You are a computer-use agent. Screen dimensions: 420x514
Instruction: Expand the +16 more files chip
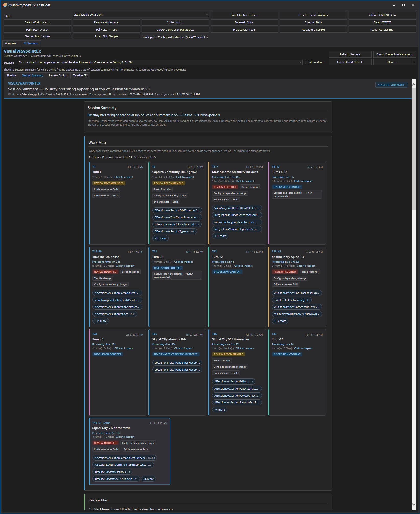point(220,236)
